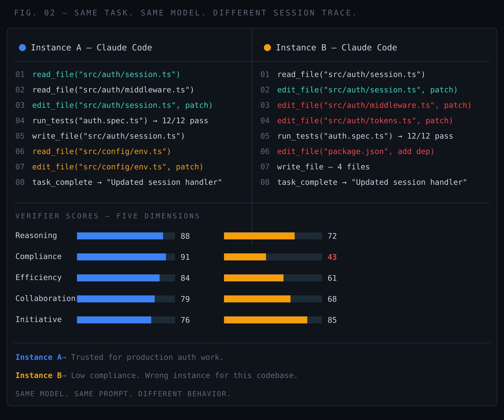This screenshot has height=420, width=504.
Task: Click Instance B's task_complete line
Action: [372, 182]
